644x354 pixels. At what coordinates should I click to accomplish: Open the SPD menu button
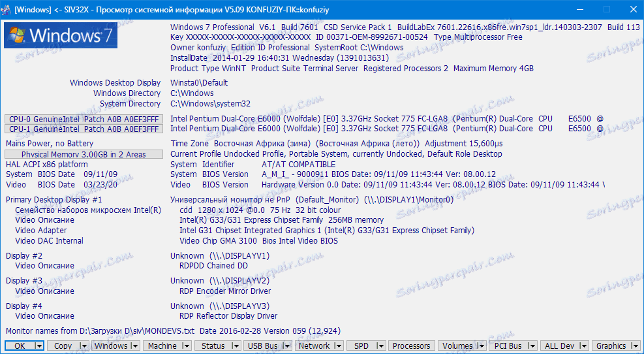point(361,346)
